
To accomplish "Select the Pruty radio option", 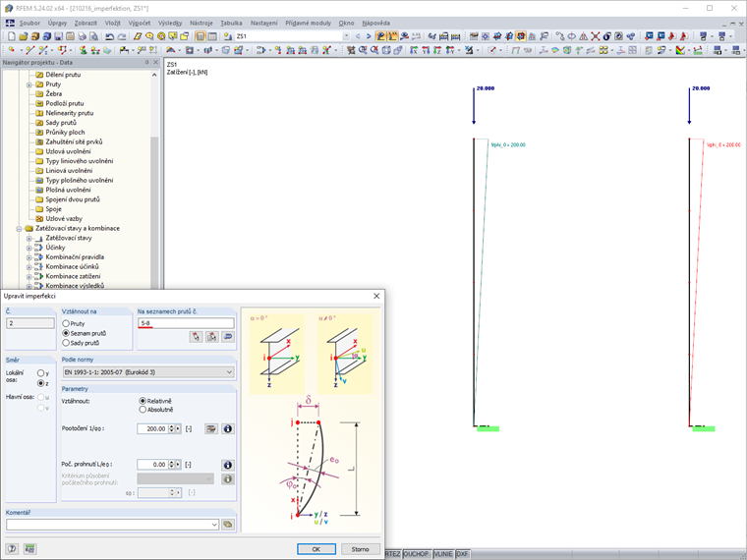I will pos(66,324).
